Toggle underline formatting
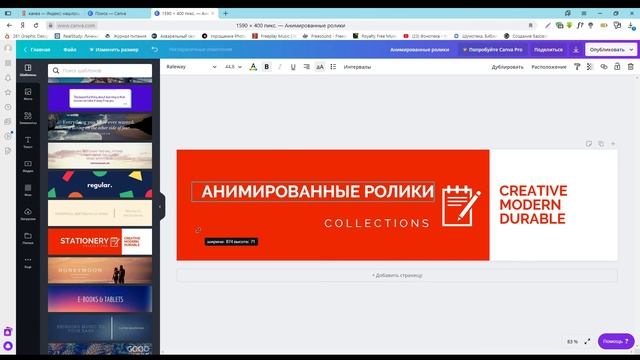The height and width of the screenshot is (360, 640). pyautogui.click(x=293, y=67)
